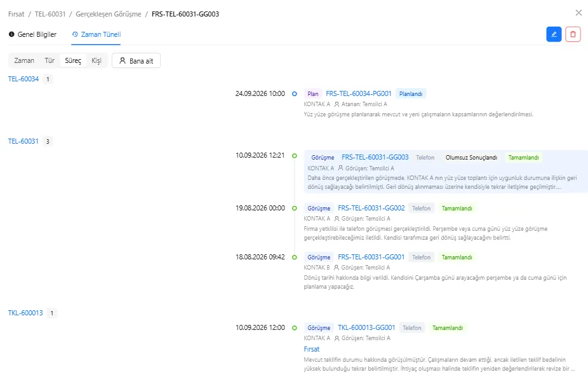Toggle the Bana ait filter
The image size is (588, 384).
[x=136, y=60]
